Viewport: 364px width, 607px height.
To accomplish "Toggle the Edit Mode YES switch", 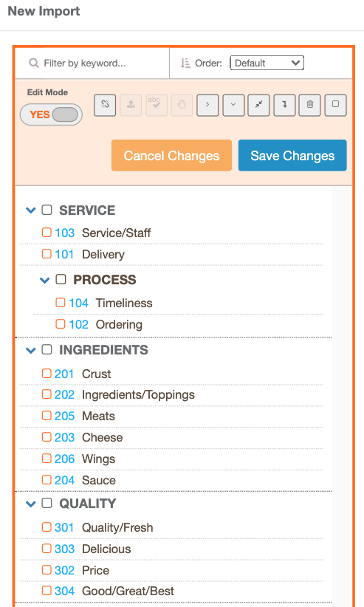I will point(51,114).
